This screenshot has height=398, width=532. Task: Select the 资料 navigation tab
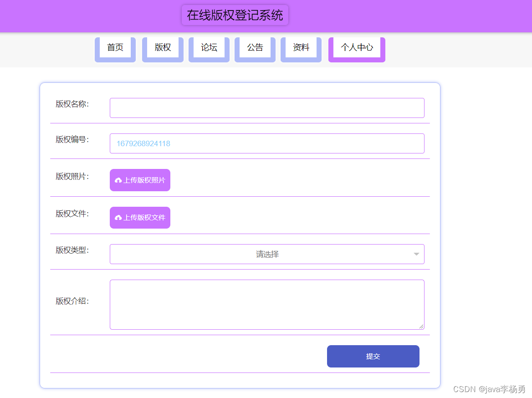click(x=301, y=50)
